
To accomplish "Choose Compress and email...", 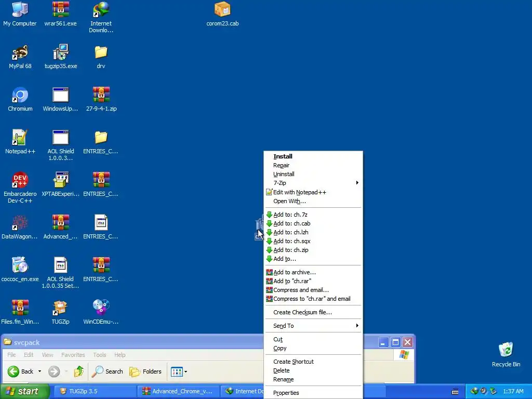I will click(x=313, y=290).
